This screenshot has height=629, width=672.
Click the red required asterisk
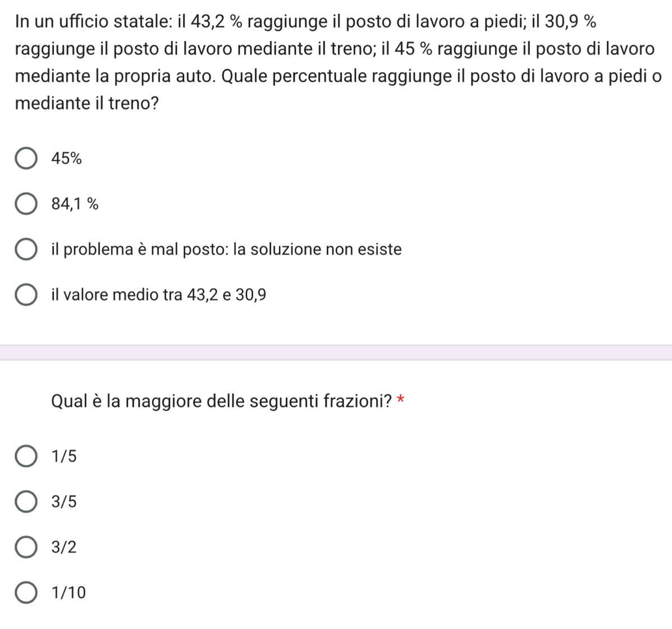[x=401, y=399]
